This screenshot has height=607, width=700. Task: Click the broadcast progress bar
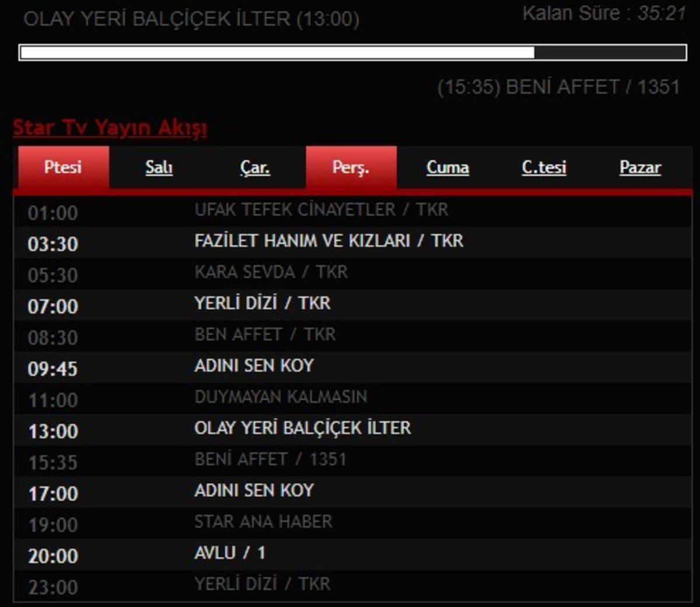[x=350, y=53]
